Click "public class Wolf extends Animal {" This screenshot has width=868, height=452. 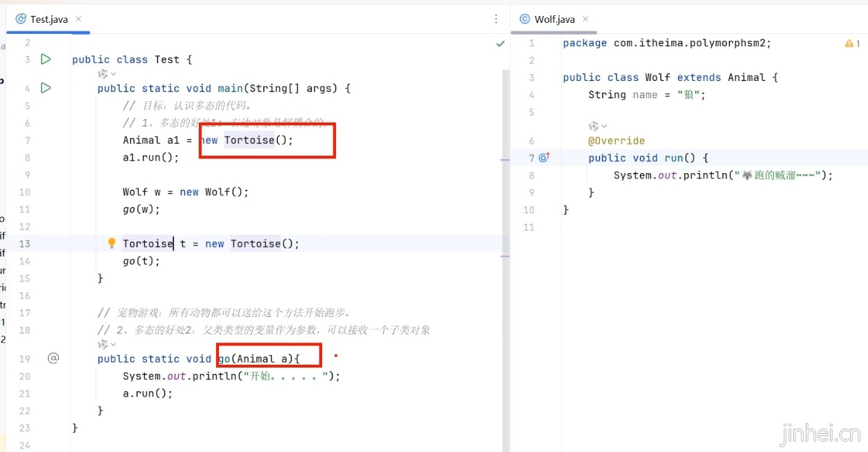coord(671,78)
